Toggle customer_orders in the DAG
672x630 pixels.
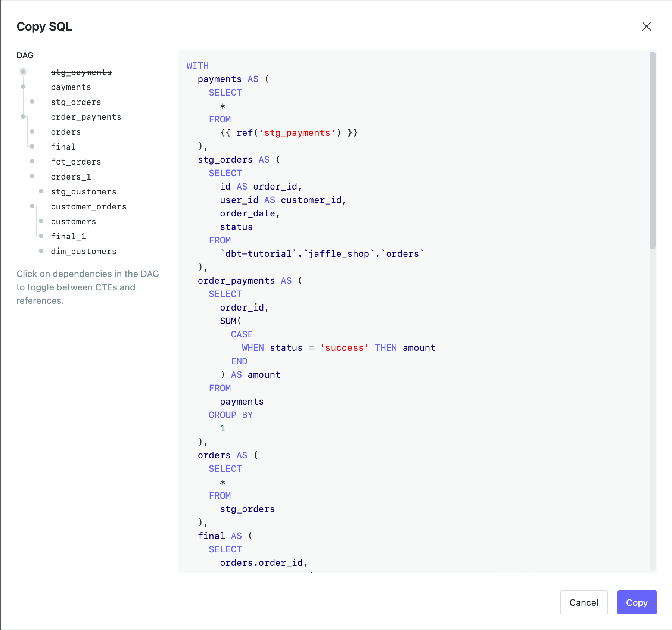(88, 206)
